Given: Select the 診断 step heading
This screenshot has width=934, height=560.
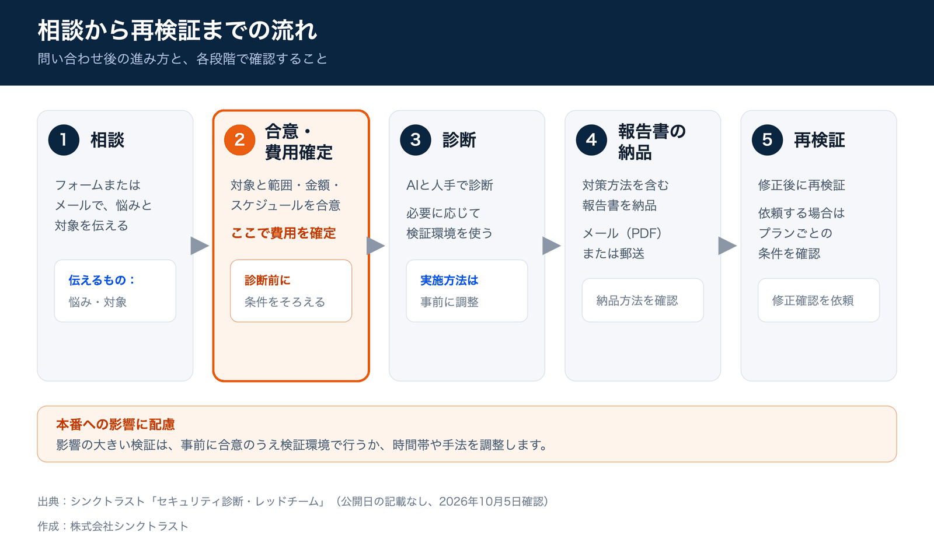Looking at the screenshot, I should pos(459,140).
